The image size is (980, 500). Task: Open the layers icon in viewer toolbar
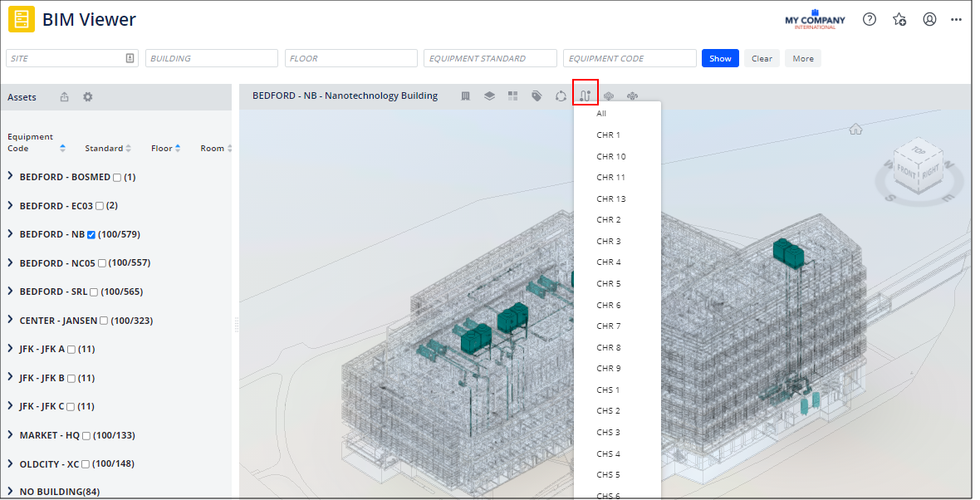pyautogui.click(x=489, y=96)
